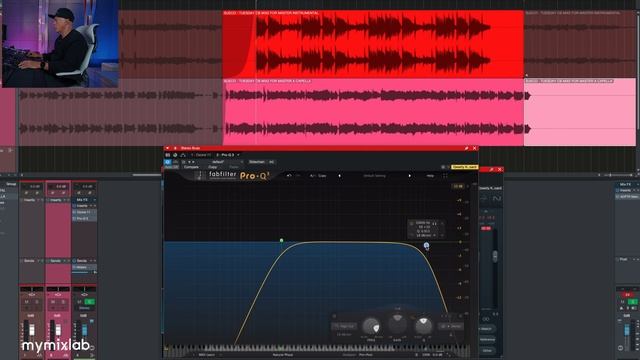Toggle the Sidechain button in the plugin header
Image resolution: width=640 pixels, height=360 pixels.
257,162
